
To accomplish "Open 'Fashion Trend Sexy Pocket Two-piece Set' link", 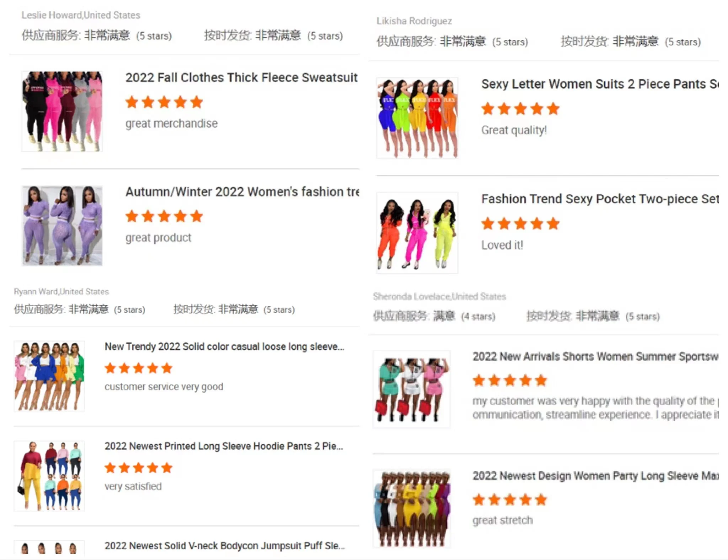I will (x=600, y=199).
